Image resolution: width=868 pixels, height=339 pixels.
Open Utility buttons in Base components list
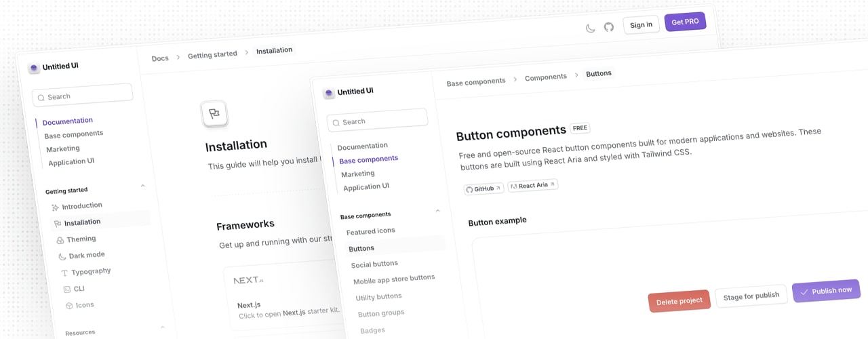(x=379, y=297)
